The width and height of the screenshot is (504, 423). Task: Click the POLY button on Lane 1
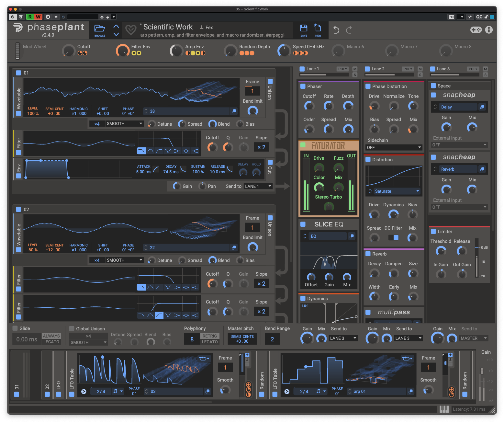click(342, 69)
